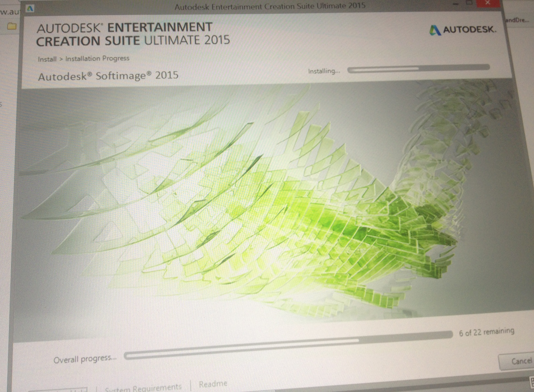Click the Autodesk logo at top right
Screen dimensions: 534x392
click(x=463, y=30)
